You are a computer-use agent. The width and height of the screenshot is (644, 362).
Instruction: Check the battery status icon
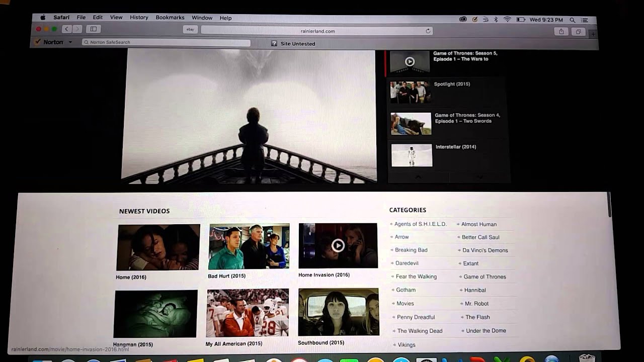(521, 20)
